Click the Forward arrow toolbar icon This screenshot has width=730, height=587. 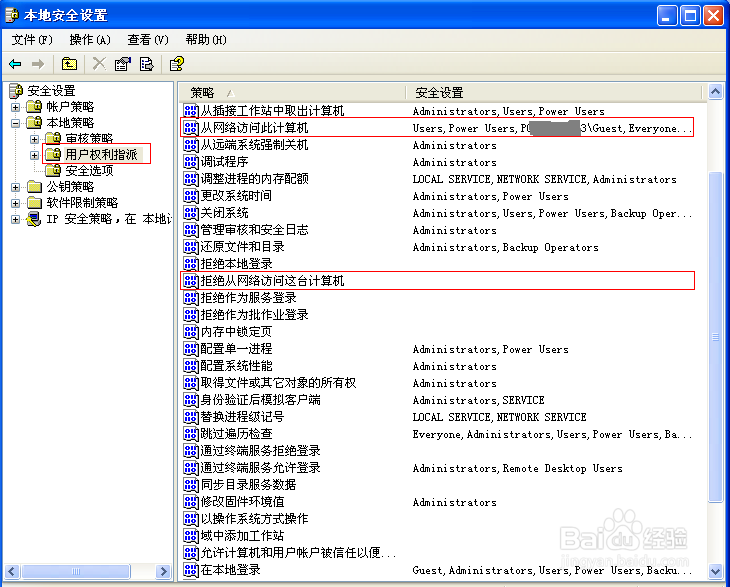(x=38, y=64)
